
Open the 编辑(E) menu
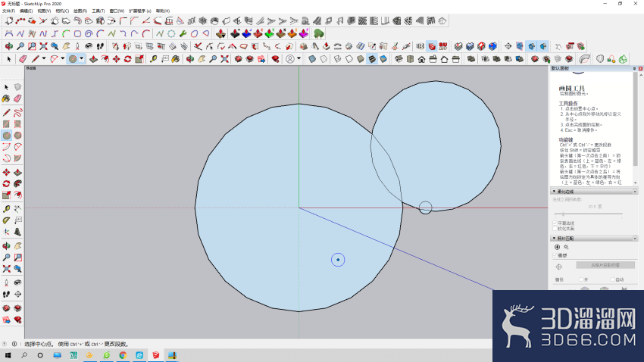pyautogui.click(x=27, y=11)
